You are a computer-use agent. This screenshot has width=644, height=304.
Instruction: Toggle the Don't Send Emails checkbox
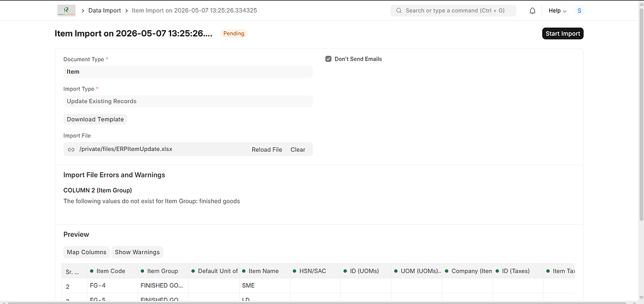[328, 59]
